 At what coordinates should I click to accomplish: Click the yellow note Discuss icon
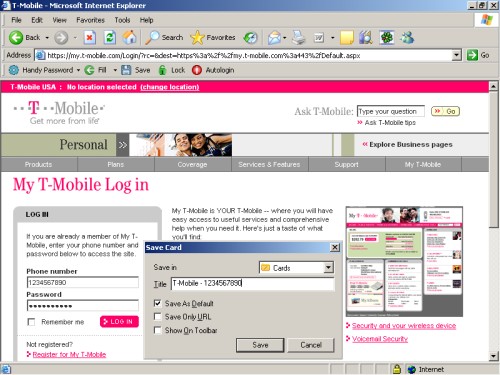pyautogui.click(x=347, y=38)
